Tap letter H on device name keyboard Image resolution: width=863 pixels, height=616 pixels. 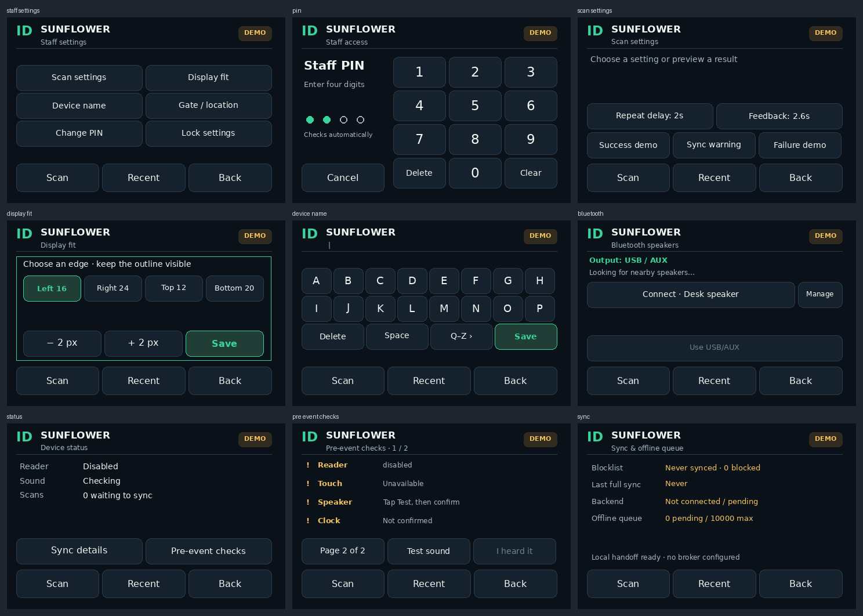click(x=539, y=281)
